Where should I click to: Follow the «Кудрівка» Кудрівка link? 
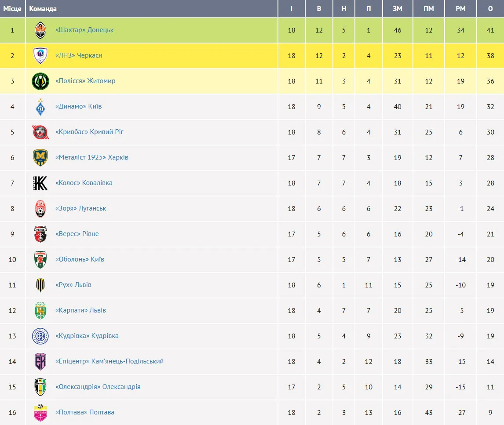(87, 336)
